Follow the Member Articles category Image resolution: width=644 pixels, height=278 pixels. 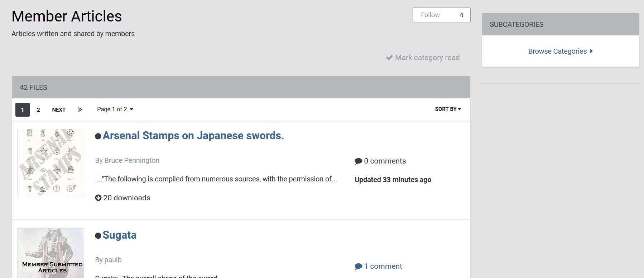tap(430, 15)
